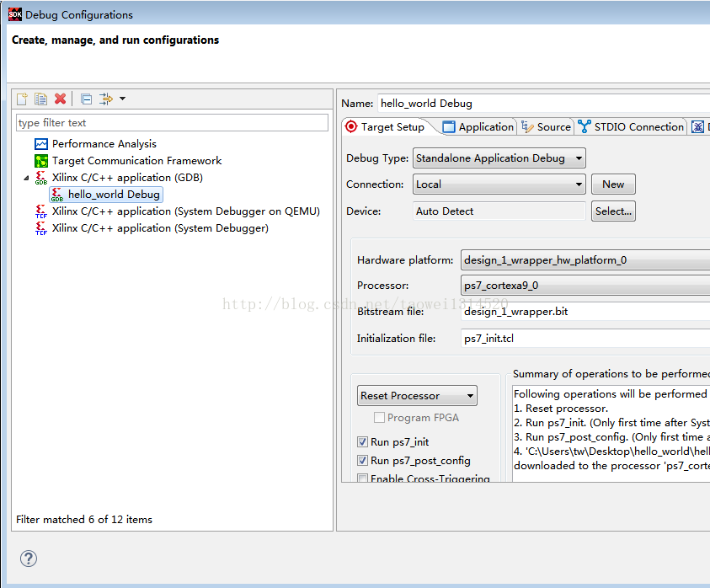This screenshot has height=588, width=710.
Task: Enable the Program FPGA option
Action: [379, 417]
